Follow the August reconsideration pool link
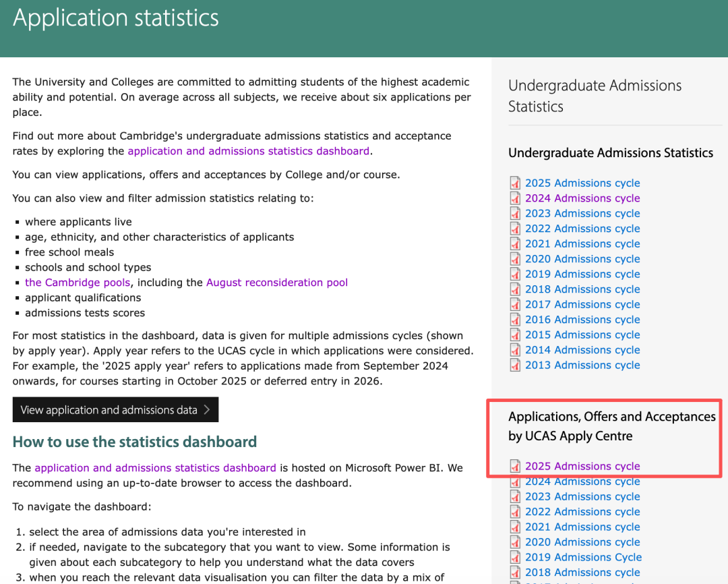The image size is (728, 584). coord(277,283)
